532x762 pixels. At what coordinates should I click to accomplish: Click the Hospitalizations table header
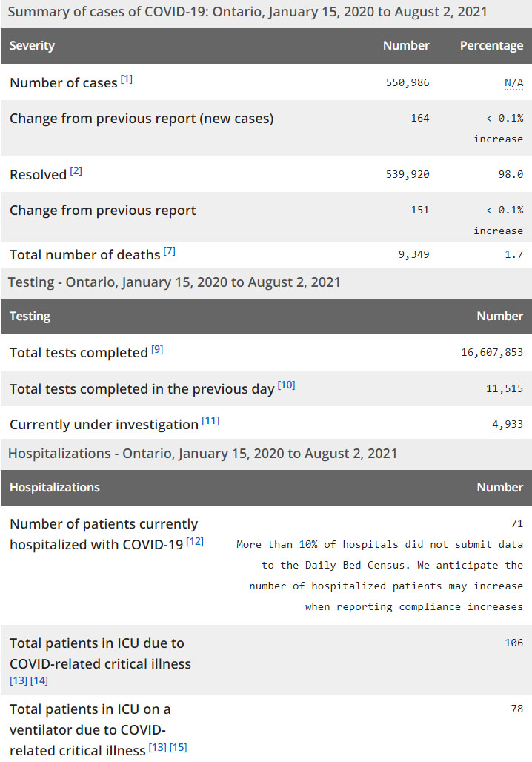pos(54,488)
